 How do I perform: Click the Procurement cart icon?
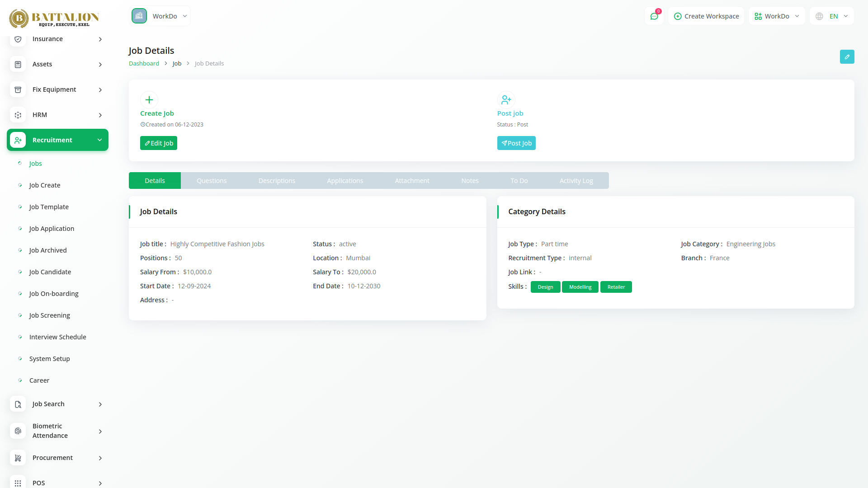(18, 458)
